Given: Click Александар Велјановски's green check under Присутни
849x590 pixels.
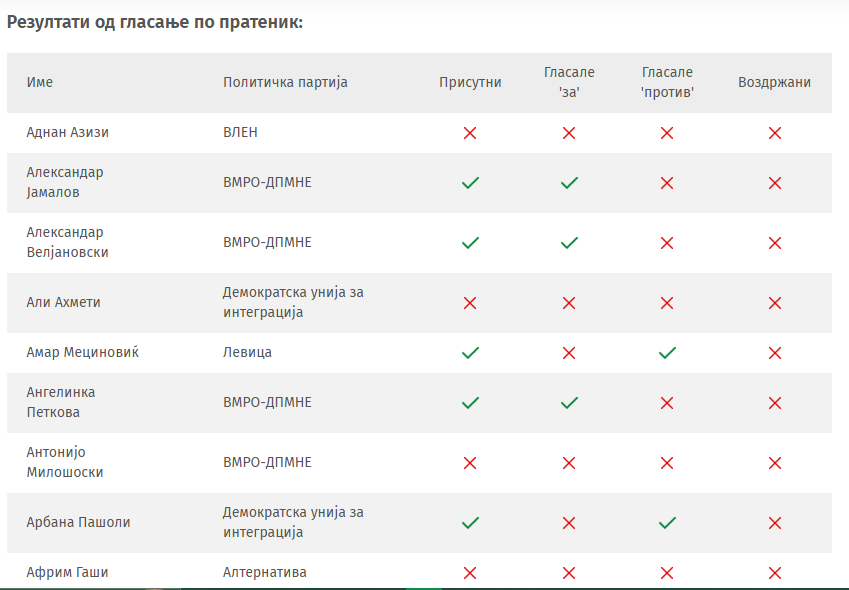Looking at the screenshot, I should [470, 243].
